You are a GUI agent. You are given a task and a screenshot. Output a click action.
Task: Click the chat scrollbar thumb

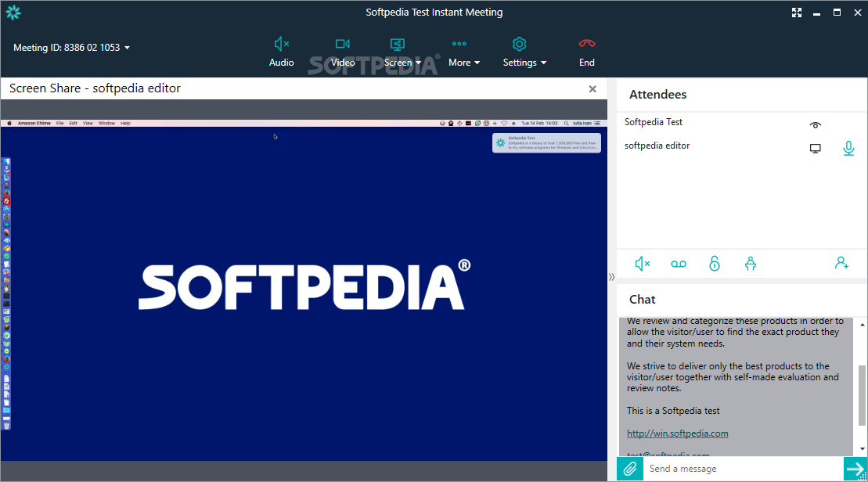[862, 396]
